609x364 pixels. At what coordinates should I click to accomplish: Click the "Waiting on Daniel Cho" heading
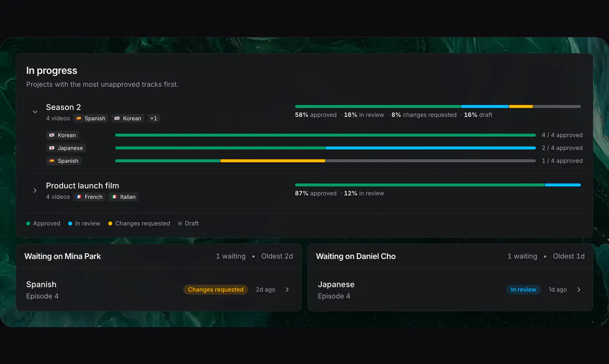tap(356, 256)
